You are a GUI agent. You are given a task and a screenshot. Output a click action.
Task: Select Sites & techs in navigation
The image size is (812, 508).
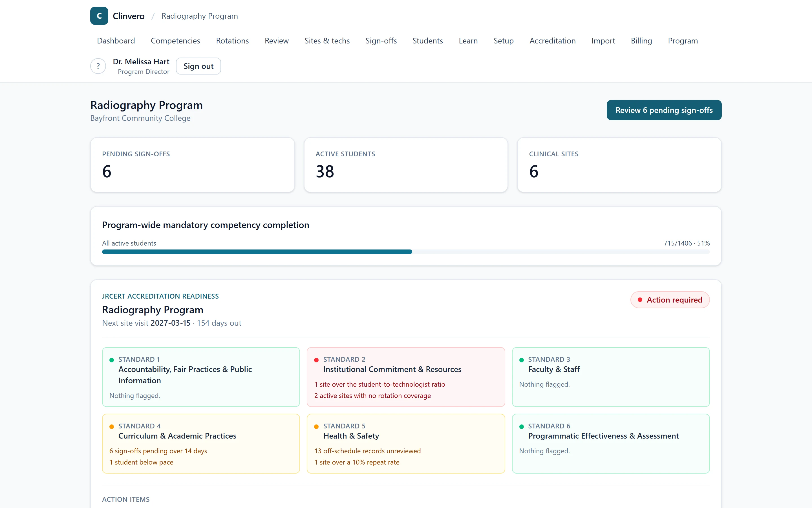coord(327,41)
